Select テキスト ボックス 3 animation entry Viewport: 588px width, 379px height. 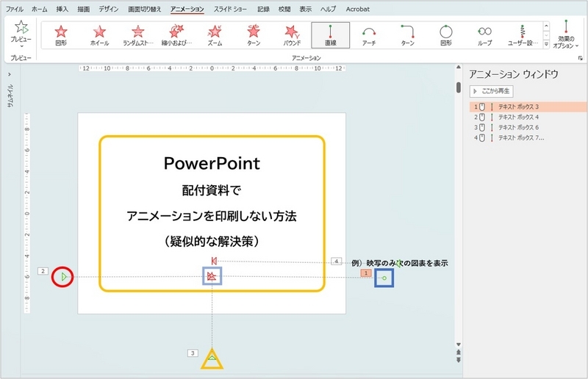click(x=528, y=107)
